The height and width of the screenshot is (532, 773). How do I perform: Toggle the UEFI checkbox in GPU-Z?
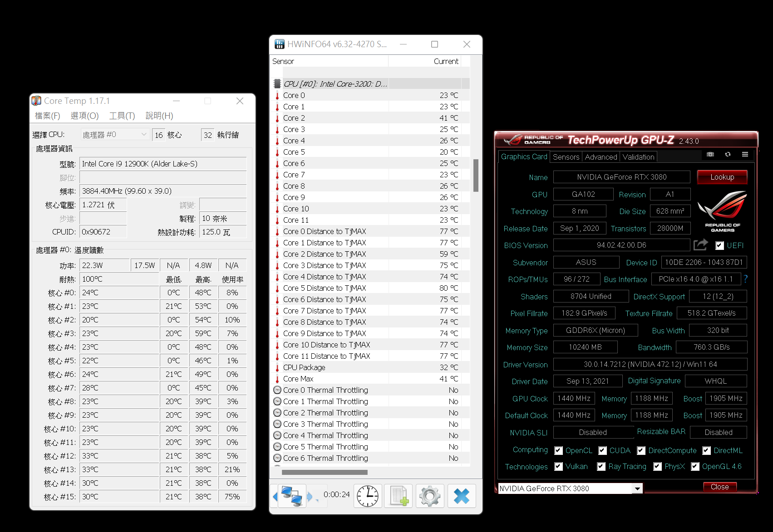click(719, 245)
